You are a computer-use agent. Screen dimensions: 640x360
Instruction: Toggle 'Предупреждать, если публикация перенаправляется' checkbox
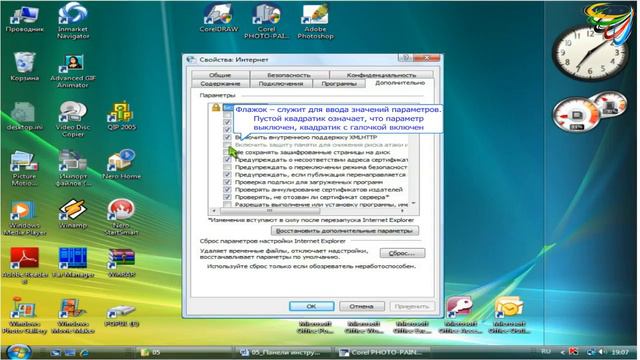228,174
